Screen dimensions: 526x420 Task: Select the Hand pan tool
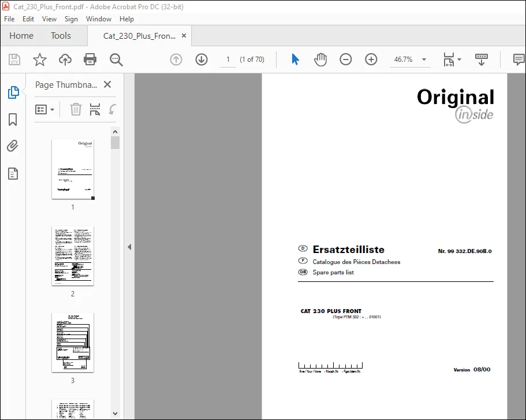click(320, 60)
